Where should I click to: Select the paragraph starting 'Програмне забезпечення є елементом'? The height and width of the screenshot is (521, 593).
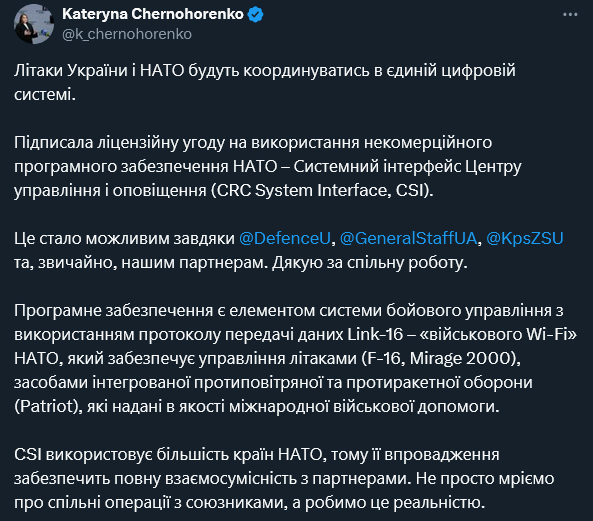pos(295,358)
